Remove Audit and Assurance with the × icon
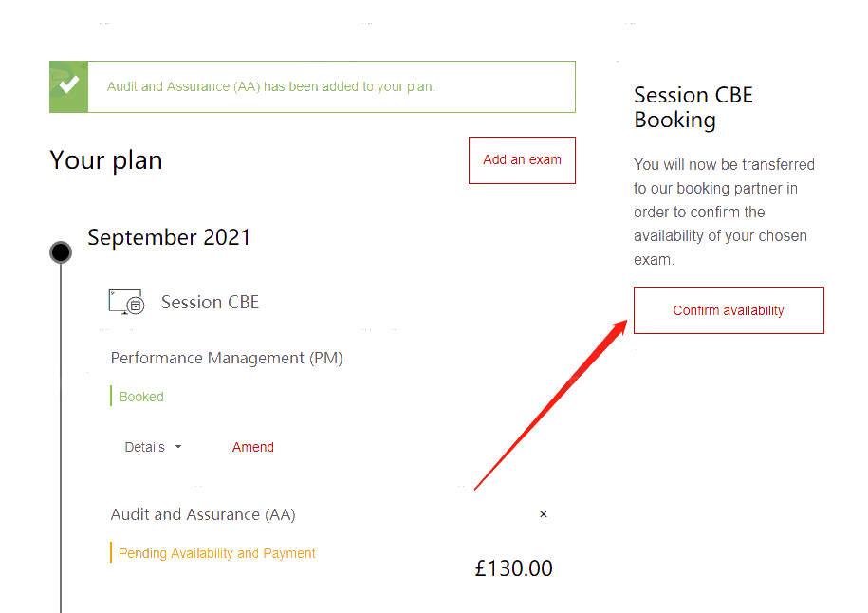This screenshot has height=613, width=868. [543, 514]
